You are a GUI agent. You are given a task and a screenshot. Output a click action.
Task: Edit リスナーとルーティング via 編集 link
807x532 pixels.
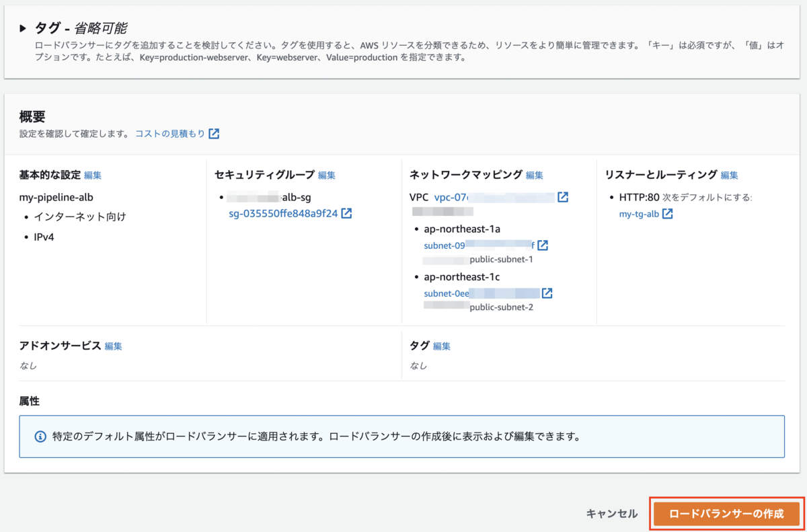coord(730,175)
